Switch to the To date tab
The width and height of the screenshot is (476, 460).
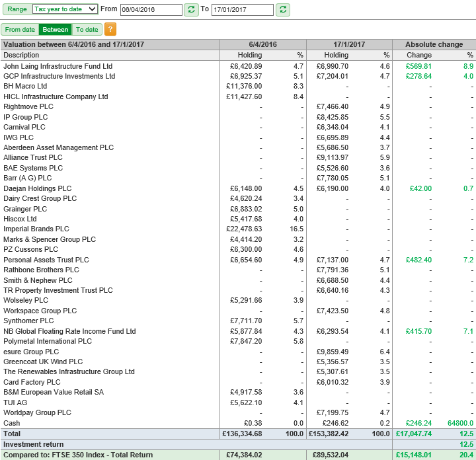87,30
